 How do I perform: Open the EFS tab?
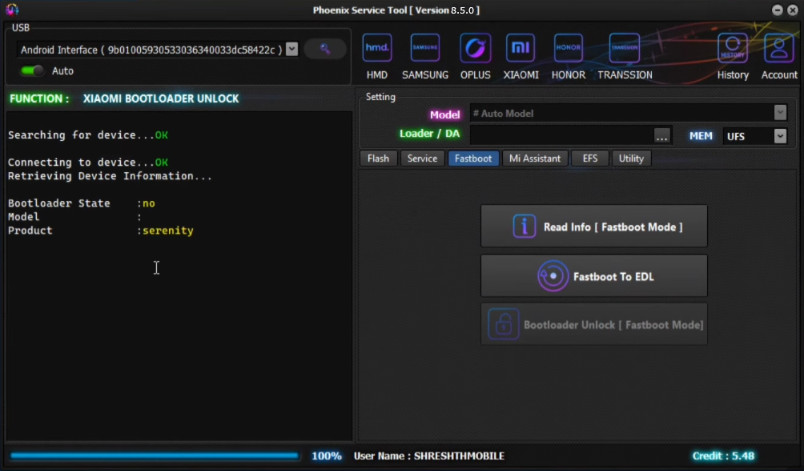point(590,158)
